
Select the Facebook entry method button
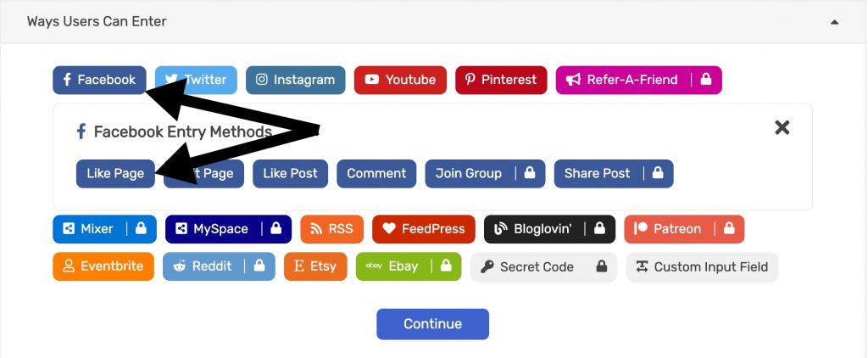[100, 80]
